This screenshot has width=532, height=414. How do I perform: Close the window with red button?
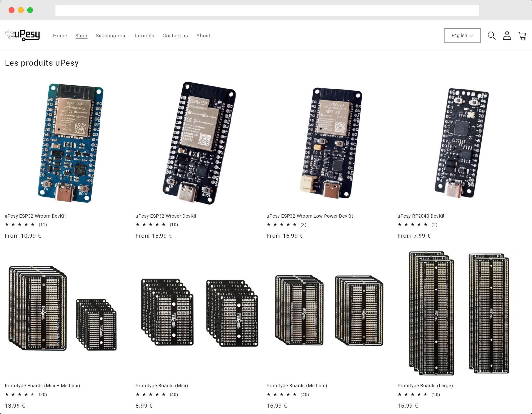coord(11,10)
